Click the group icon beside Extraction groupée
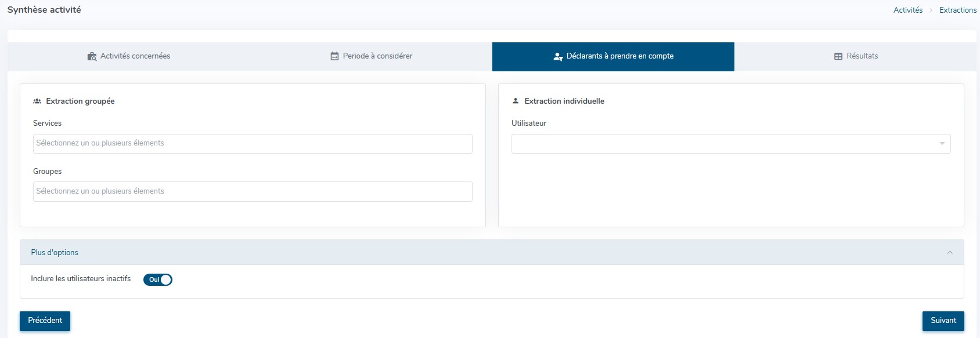 [37, 101]
